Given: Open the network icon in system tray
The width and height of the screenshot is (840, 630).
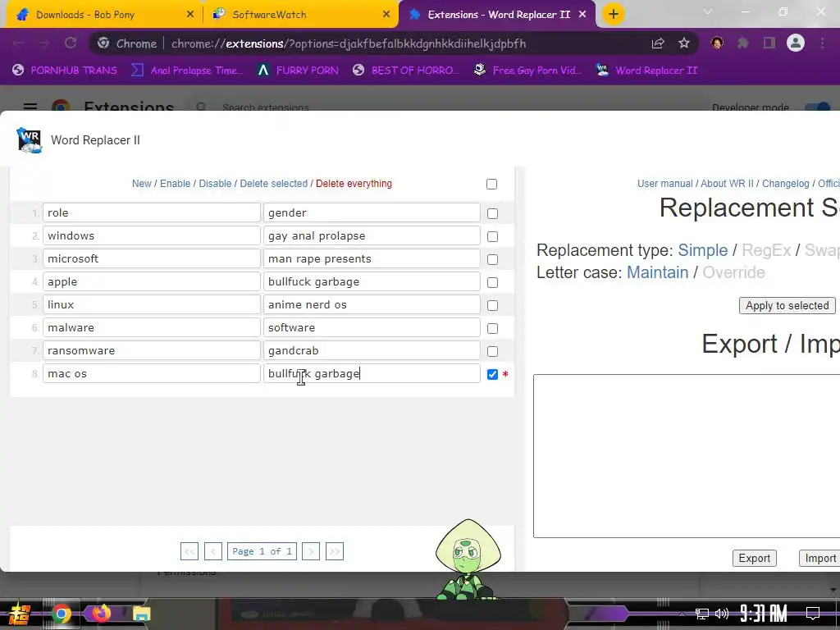Looking at the screenshot, I should [702, 614].
